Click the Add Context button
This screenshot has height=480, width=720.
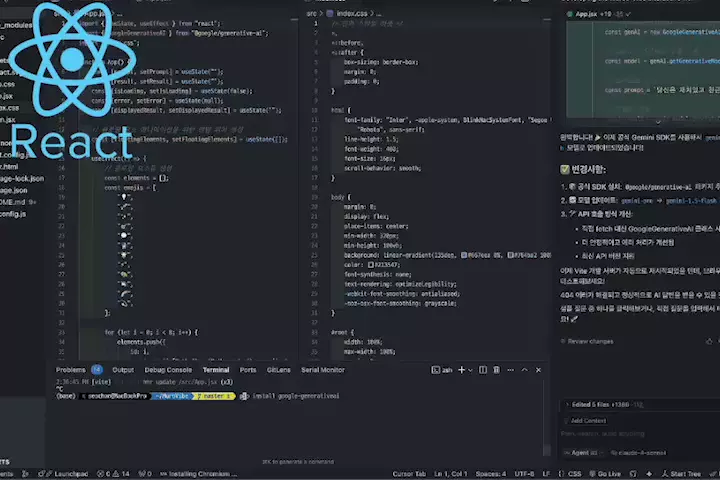coord(585,421)
